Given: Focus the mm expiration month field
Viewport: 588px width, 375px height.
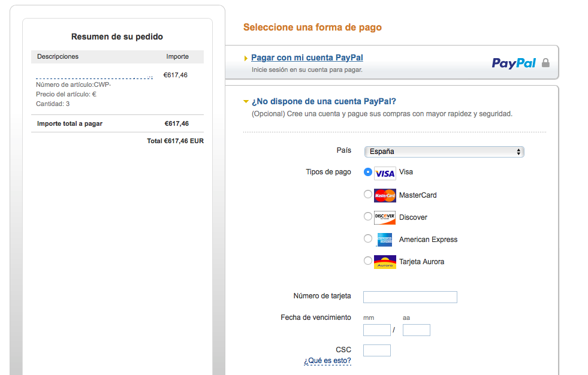Looking at the screenshot, I should click(377, 330).
